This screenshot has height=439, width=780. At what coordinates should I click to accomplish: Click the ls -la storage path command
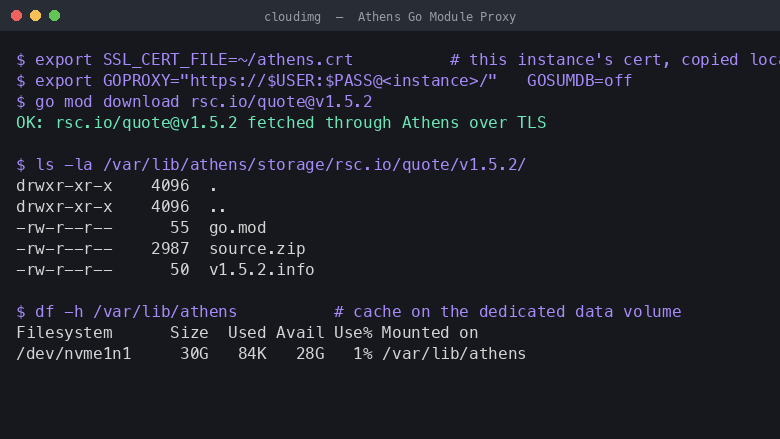(271, 165)
